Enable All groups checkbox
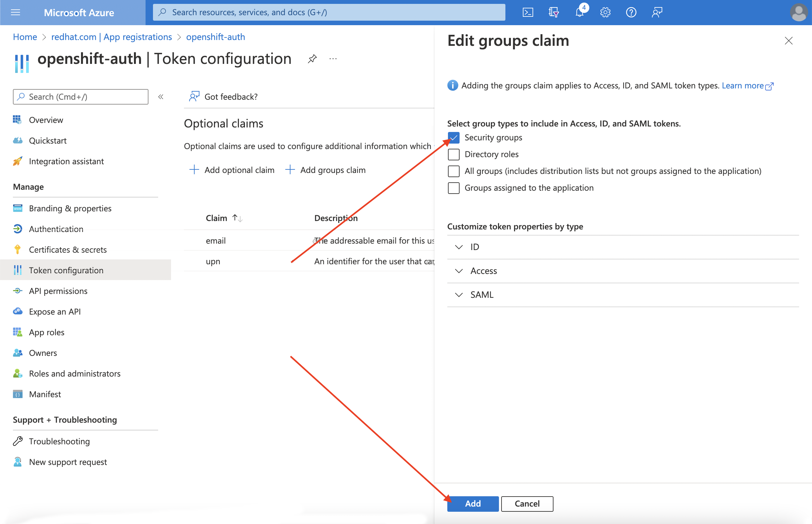 pyautogui.click(x=453, y=171)
